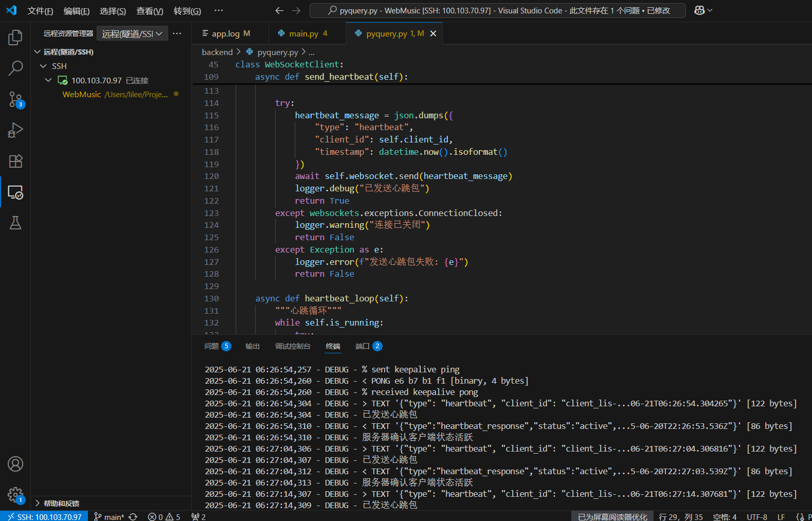Open the 选择(S) menu
The height and width of the screenshot is (521, 812).
tap(113, 11)
